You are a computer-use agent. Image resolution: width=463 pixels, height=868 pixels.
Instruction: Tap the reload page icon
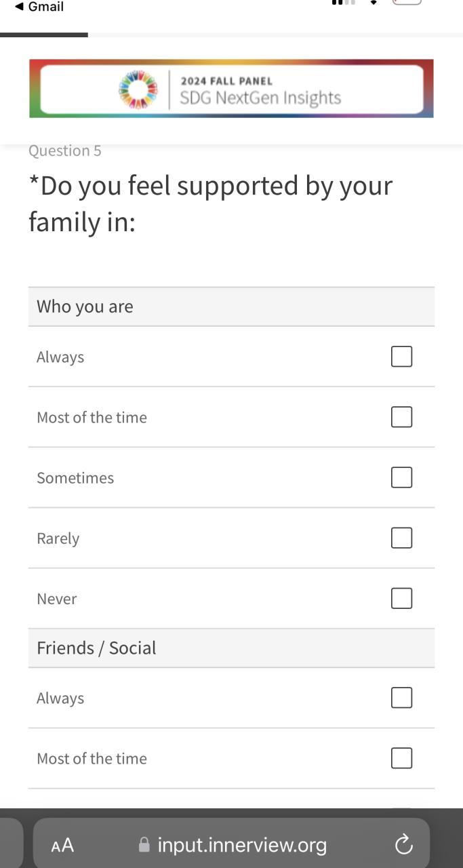[x=403, y=845]
